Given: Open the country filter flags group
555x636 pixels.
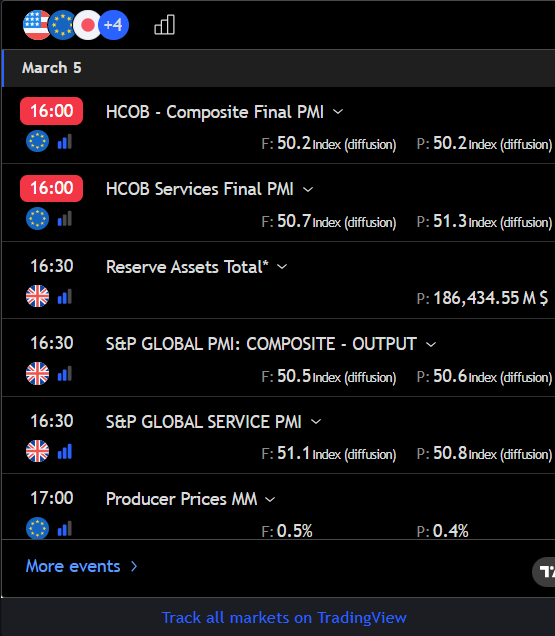Looking at the screenshot, I should click(76, 25).
